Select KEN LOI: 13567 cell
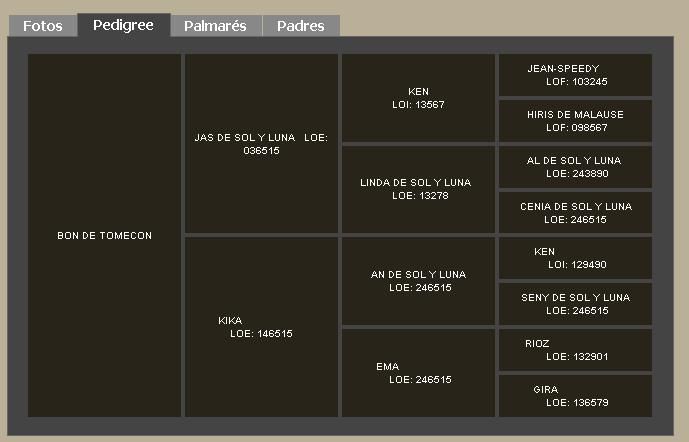The height and width of the screenshot is (442, 689). point(418,98)
